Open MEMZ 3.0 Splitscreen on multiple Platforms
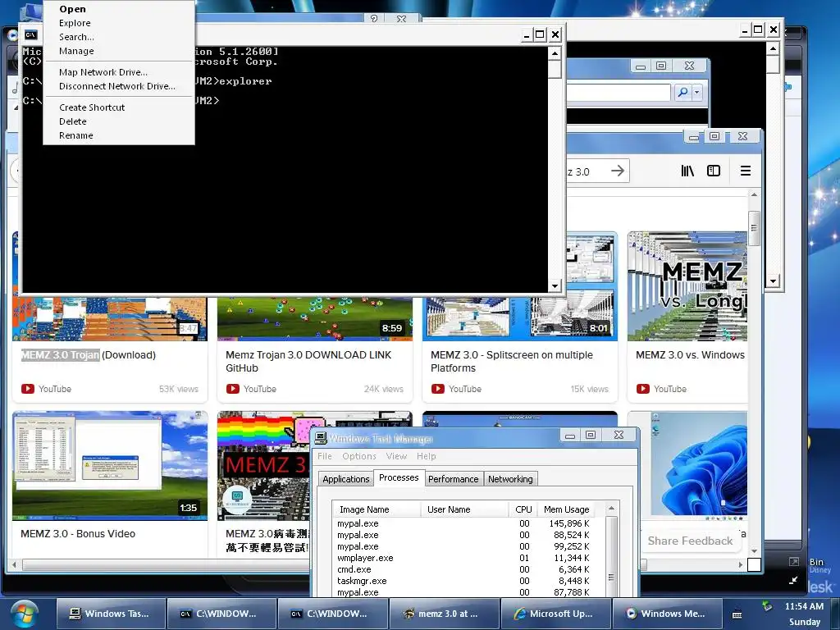This screenshot has width=840, height=630. [512, 362]
